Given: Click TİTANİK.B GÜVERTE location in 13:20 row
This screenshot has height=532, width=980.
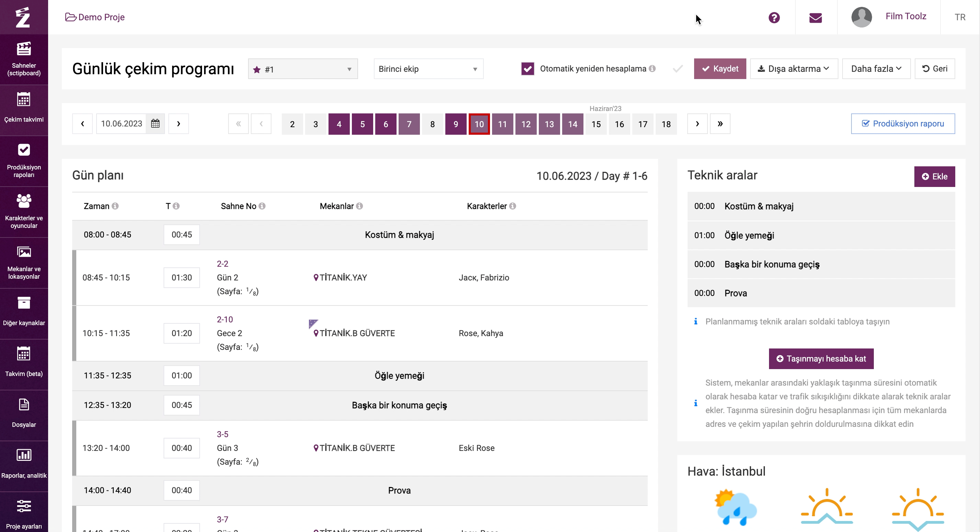Looking at the screenshot, I should (x=357, y=448).
